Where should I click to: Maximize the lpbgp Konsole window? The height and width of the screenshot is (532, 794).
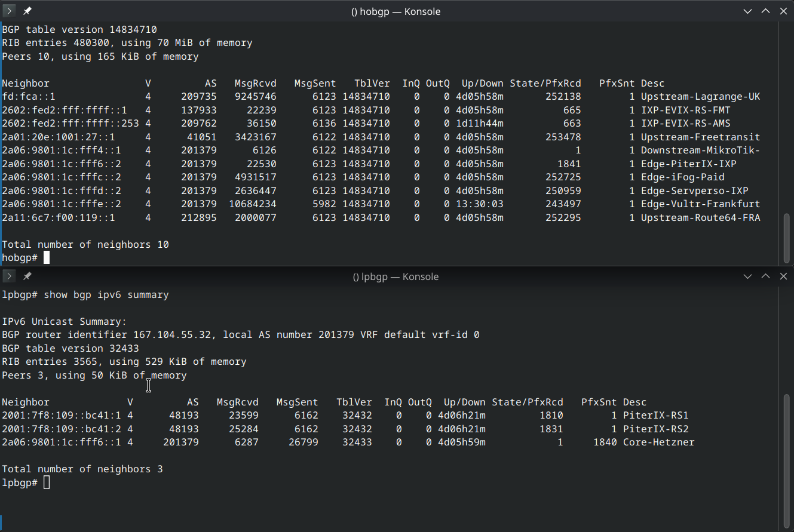pos(766,276)
